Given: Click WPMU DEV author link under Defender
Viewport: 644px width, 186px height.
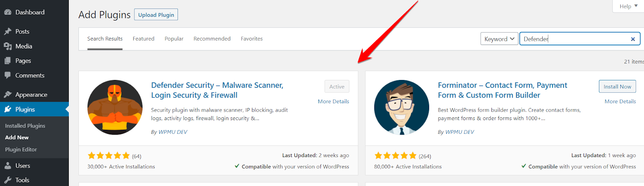Looking at the screenshot, I should pyautogui.click(x=173, y=132).
